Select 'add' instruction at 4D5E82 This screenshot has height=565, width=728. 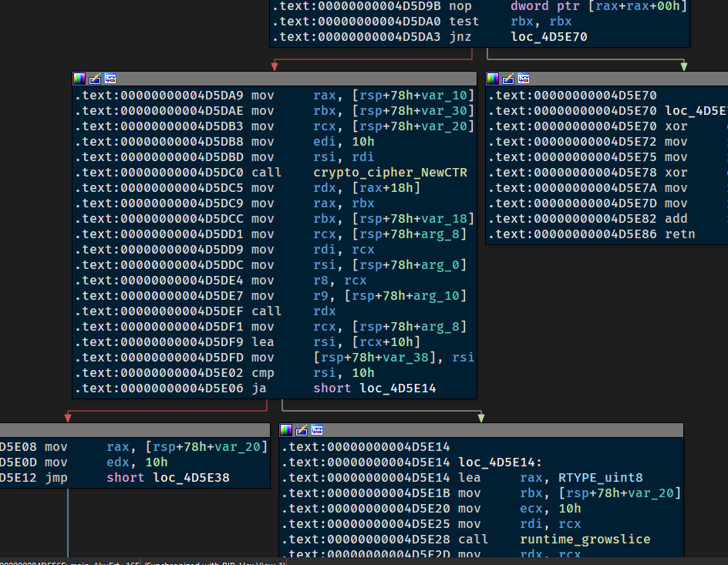607,219
